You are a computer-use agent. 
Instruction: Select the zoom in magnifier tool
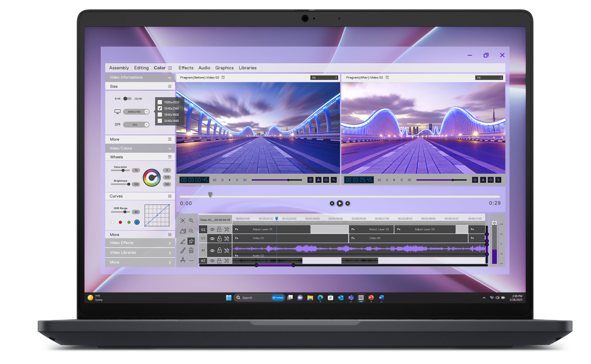coord(191,221)
